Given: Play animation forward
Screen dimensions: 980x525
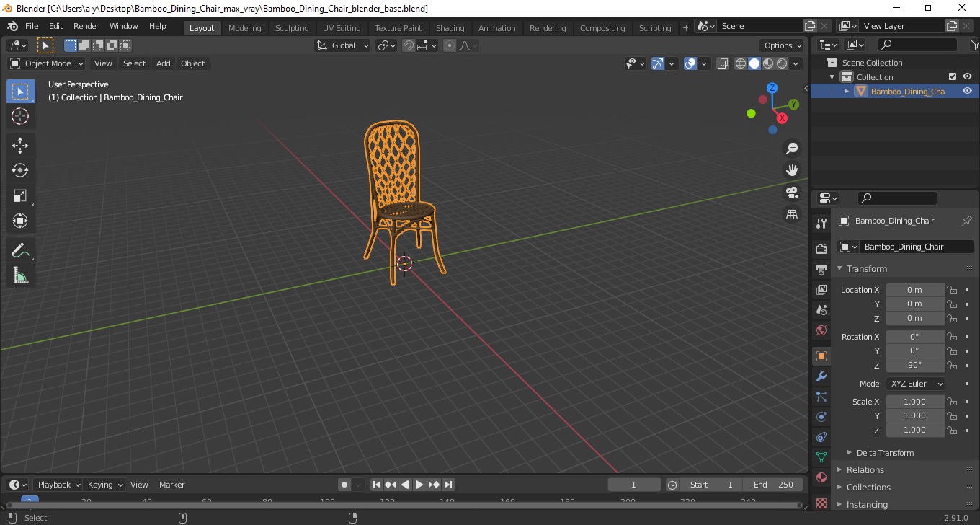Looking at the screenshot, I should (x=419, y=485).
